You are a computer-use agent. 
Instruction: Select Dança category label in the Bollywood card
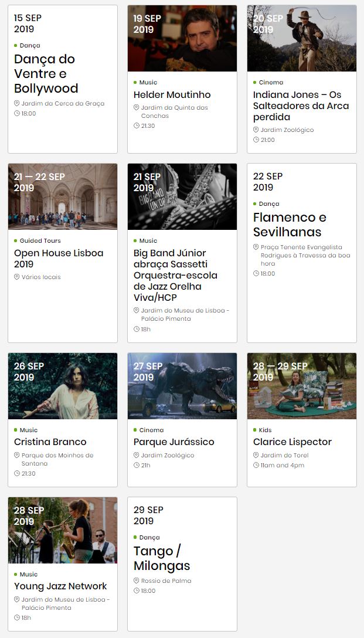pos(30,46)
